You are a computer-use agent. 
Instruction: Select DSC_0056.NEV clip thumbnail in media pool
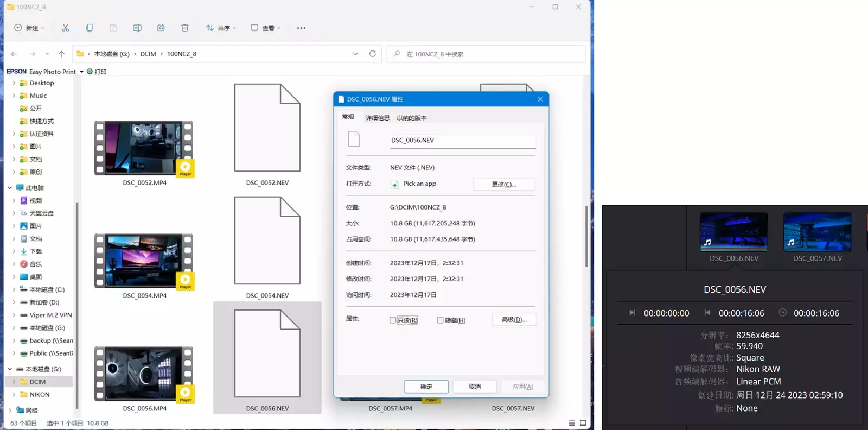(734, 232)
